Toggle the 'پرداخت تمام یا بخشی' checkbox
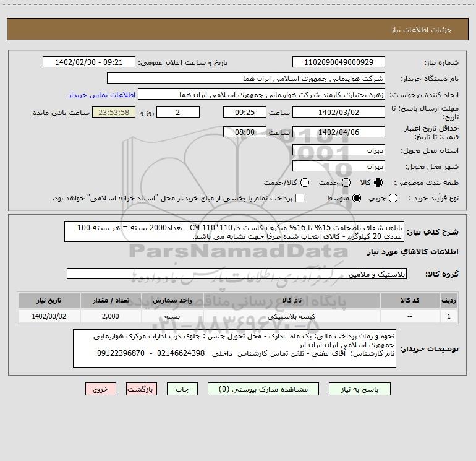Image resolution: width=476 pixels, height=461 pixels. (300, 198)
